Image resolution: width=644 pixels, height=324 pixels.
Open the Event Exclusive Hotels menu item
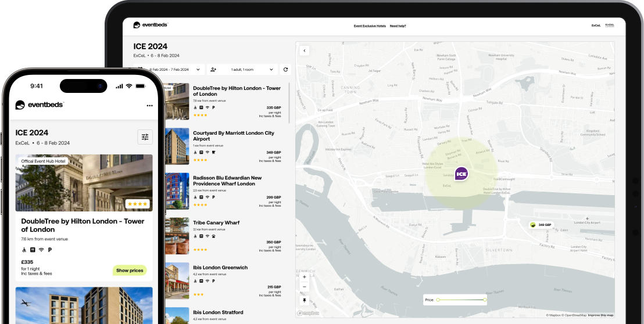coord(370,26)
